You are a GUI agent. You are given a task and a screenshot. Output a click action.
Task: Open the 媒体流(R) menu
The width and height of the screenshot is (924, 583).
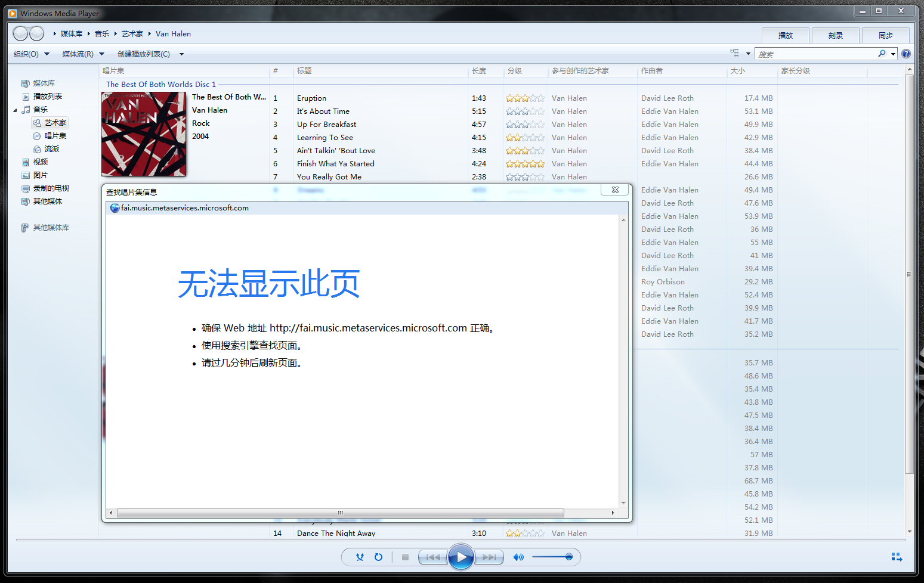[x=84, y=54]
